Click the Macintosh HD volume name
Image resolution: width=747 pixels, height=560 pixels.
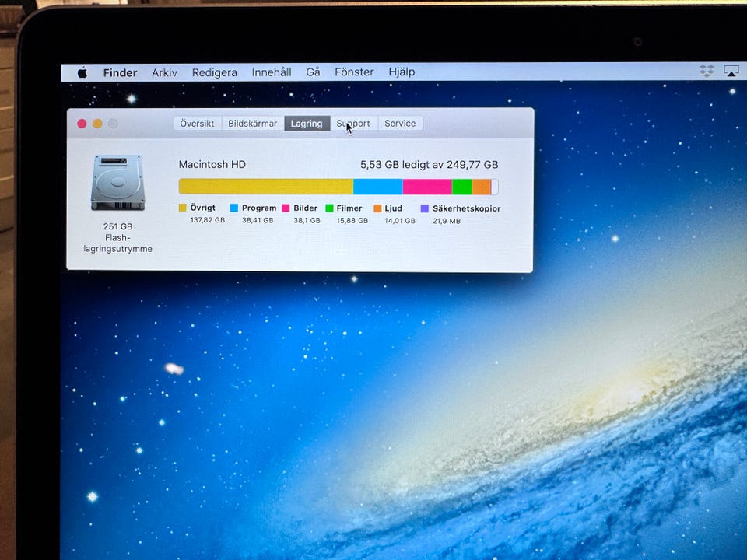pos(212,165)
